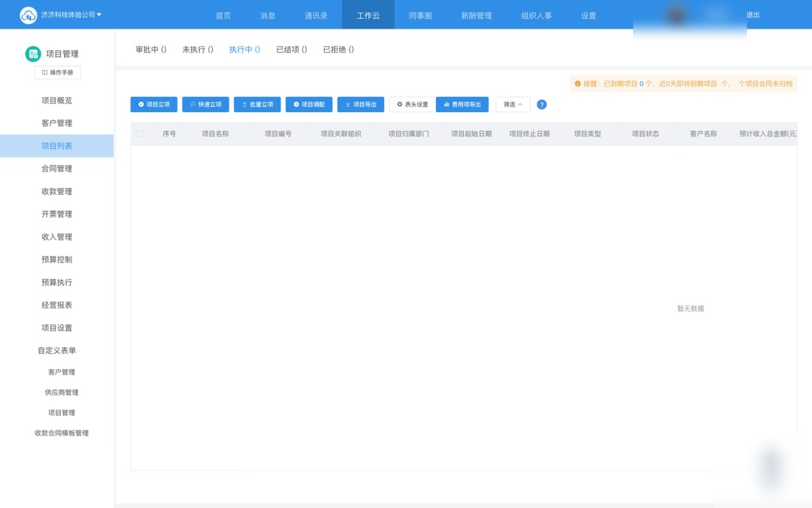
Task: Open 薪酬管理 in the top navigation
Action: pyautogui.click(x=477, y=16)
